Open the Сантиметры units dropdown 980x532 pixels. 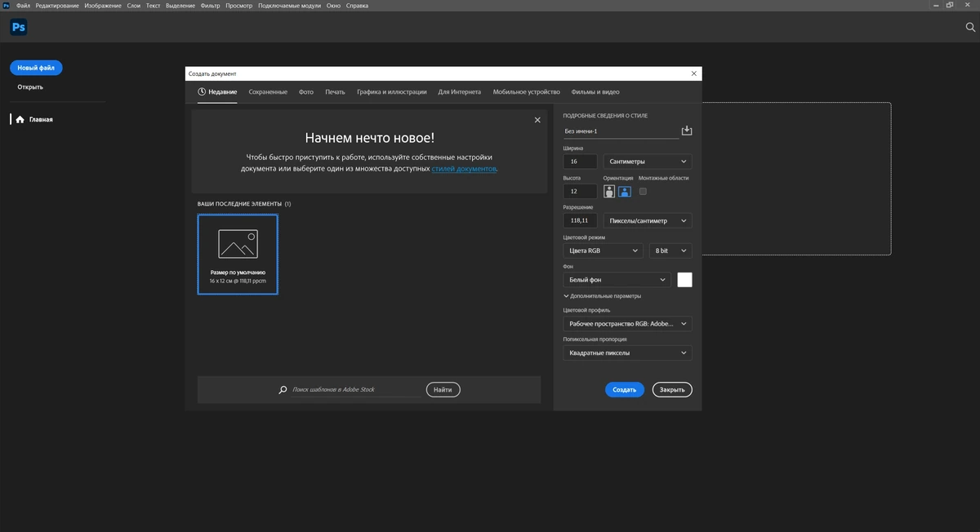coord(647,162)
